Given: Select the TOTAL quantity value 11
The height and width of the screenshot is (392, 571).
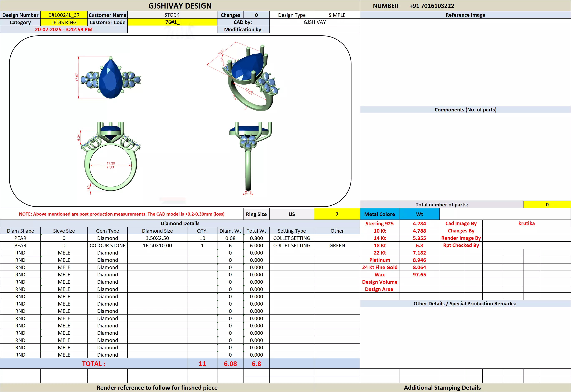Looking at the screenshot, I should (202, 363).
